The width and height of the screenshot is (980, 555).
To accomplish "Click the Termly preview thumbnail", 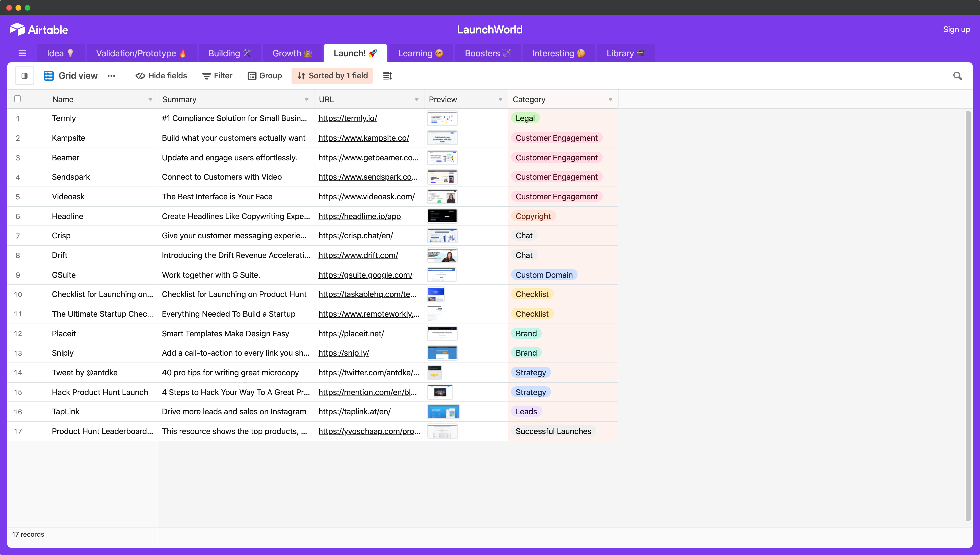I will pyautogui.click(x=442, y=118).
